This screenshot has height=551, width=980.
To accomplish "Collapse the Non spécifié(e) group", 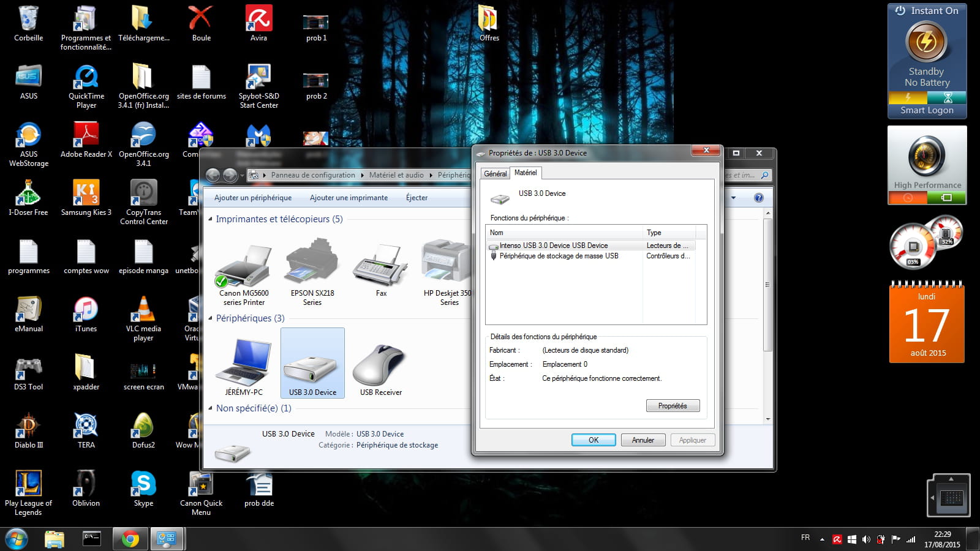I will (211, 408).
